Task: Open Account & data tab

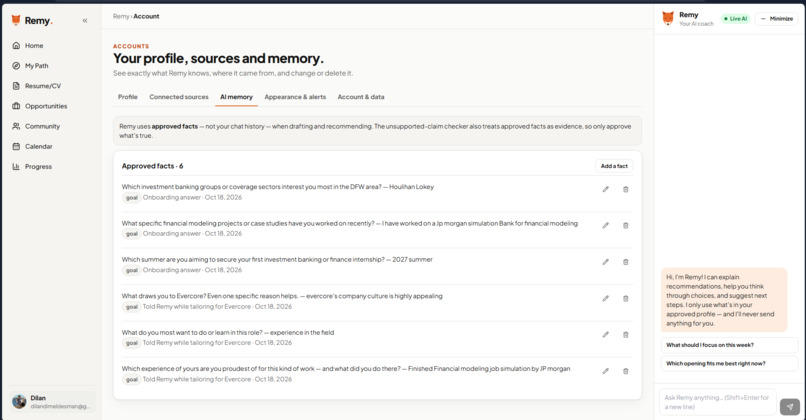Action: click(361, 97)
